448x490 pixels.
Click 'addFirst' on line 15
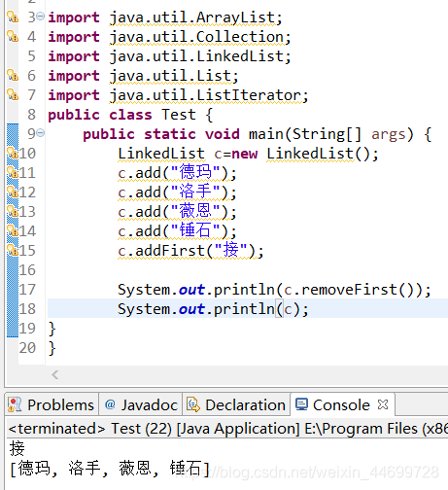170,251
